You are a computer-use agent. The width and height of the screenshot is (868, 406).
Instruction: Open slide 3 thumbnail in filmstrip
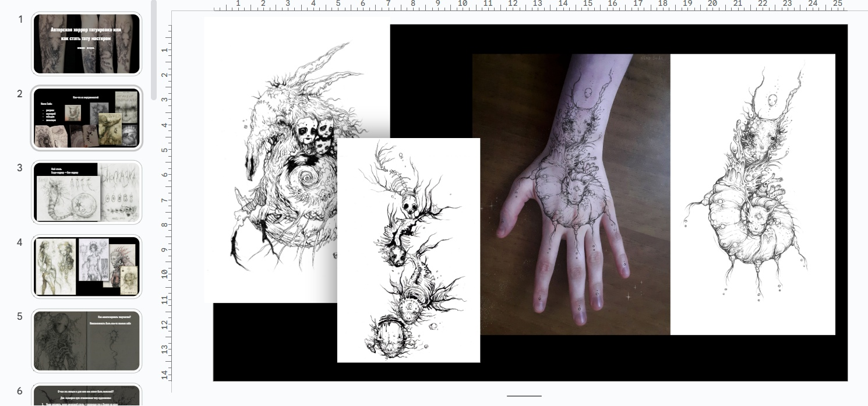pos(86,192)
